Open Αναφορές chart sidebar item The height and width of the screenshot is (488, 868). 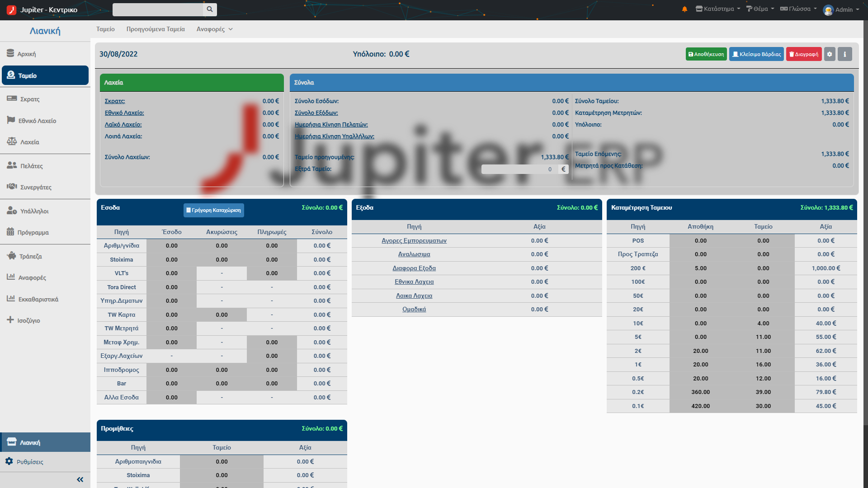click(45, 277)
